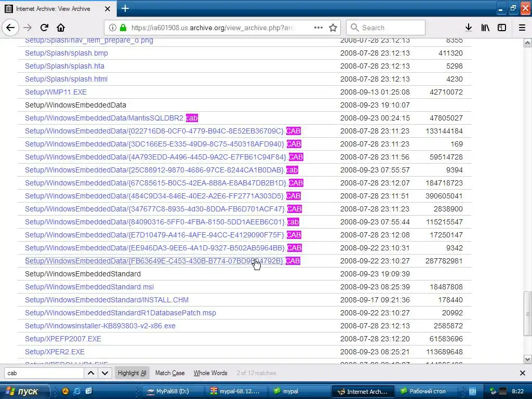This screenshot has height=399, width=532.
Task: Launch Internet Explorer from quick launch
Action: pyautogui.click(x=77, y=391)
